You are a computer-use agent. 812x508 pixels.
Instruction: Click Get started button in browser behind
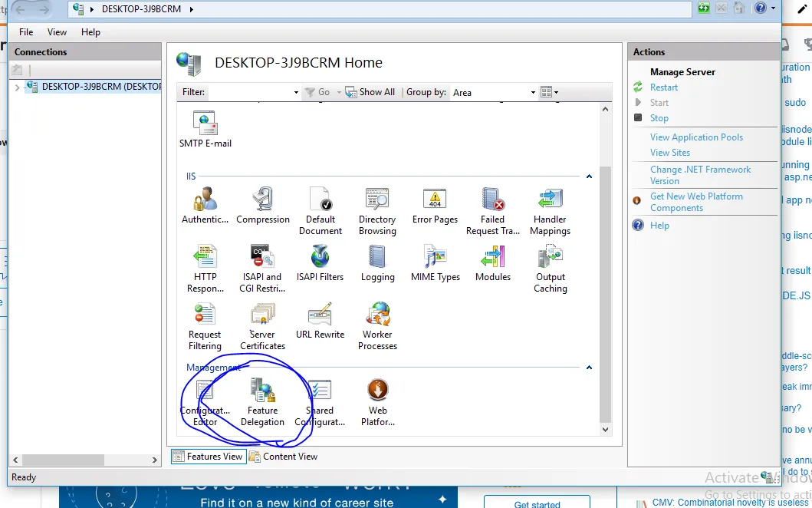[x=537, y=503]
